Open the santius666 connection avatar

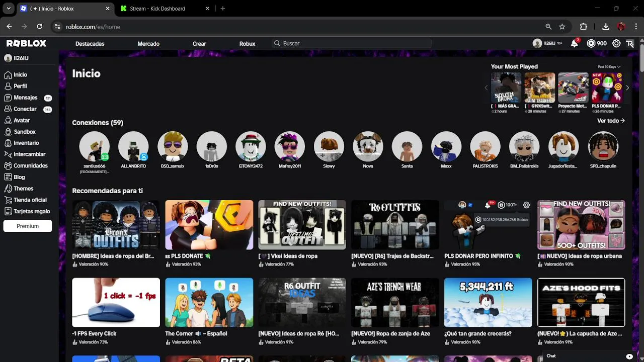[94, 146]
